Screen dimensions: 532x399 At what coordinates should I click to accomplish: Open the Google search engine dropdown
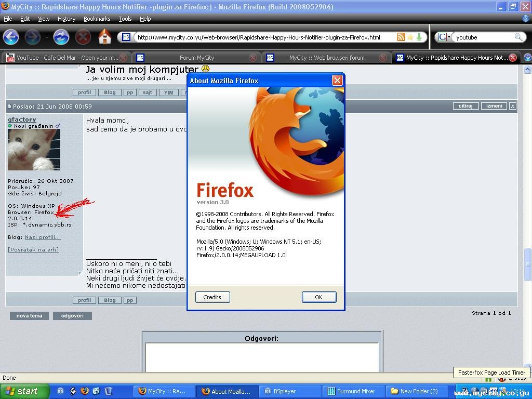(x=444, y=37)
